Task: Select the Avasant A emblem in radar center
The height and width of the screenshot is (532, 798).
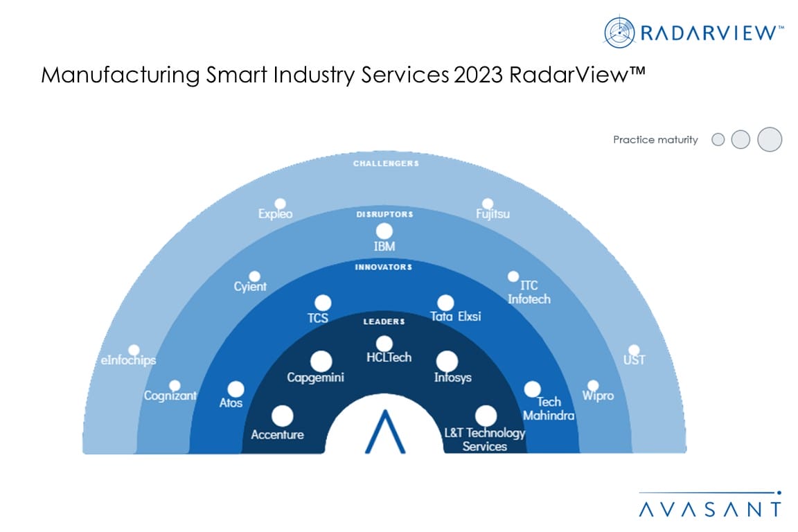Action: coord(384,432)
